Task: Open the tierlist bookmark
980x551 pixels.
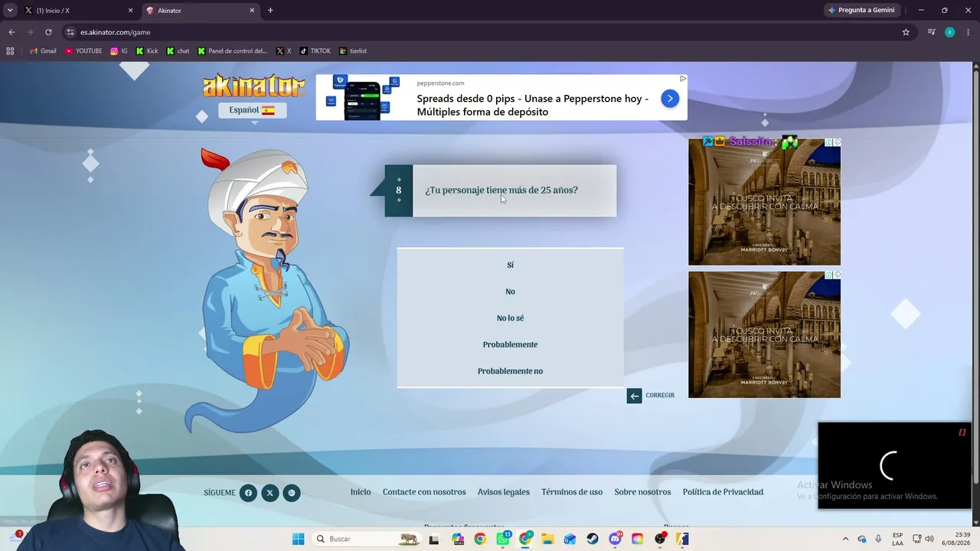Action: tap(353, 51)
